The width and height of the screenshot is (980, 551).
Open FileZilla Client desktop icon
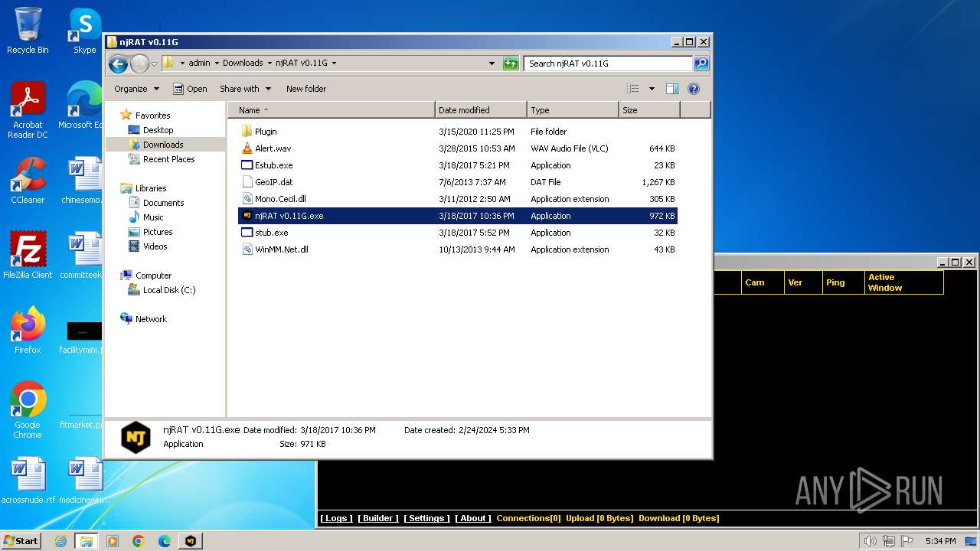pos(28,256)
